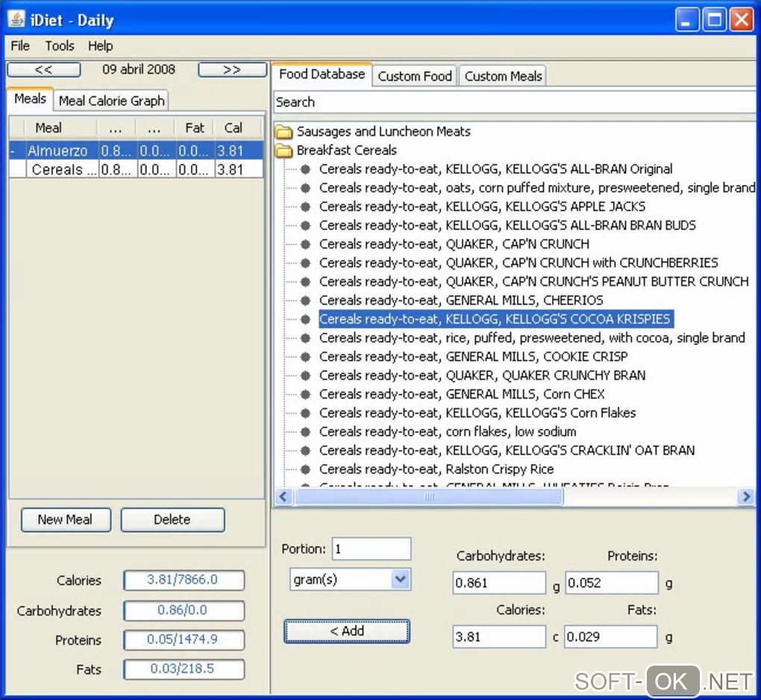The height and width of the screenshot is (700, 761).
Task: Select the Meals tab
Action: (x=30, y=99)
